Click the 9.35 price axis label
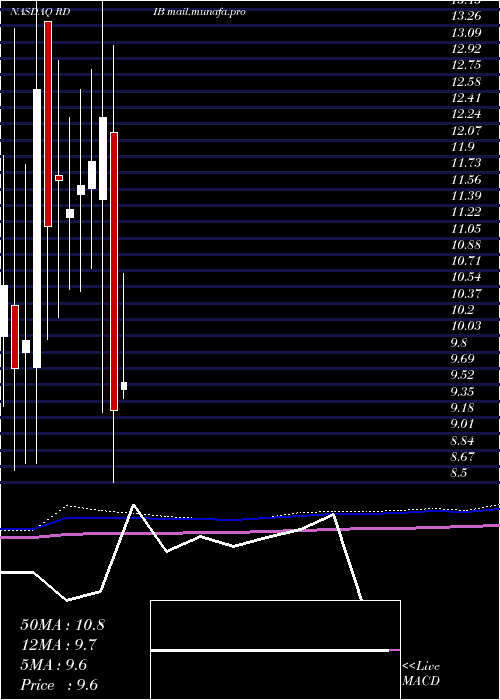The width and height of the screenshot is (500, 700). tap(462, 392)
